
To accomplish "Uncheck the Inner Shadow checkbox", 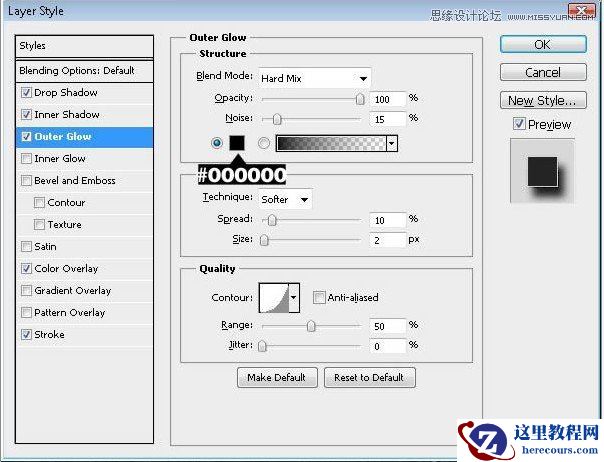I will [26, 114].
